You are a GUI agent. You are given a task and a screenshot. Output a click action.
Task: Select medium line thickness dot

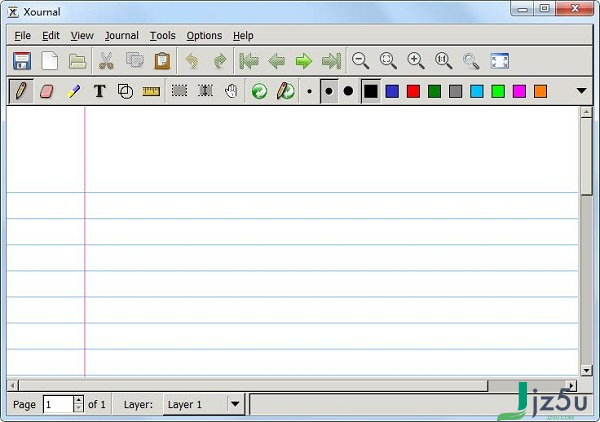click(x=329, y=91)
